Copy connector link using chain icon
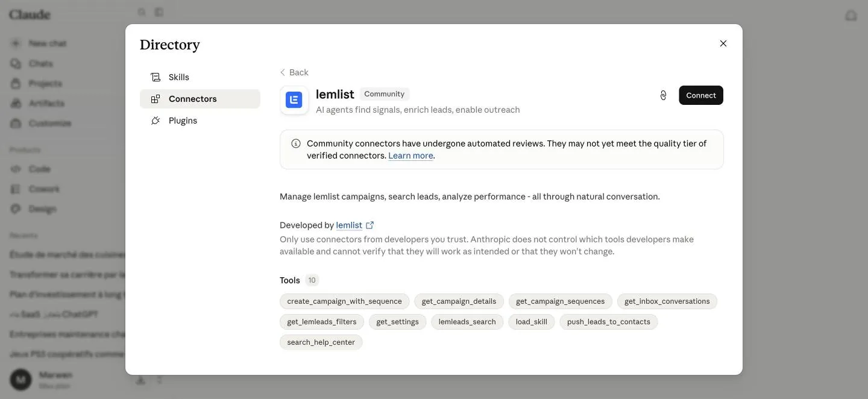The width and height of the screenshot is (868, 399). pyautogui.click(x=663, y=95)
